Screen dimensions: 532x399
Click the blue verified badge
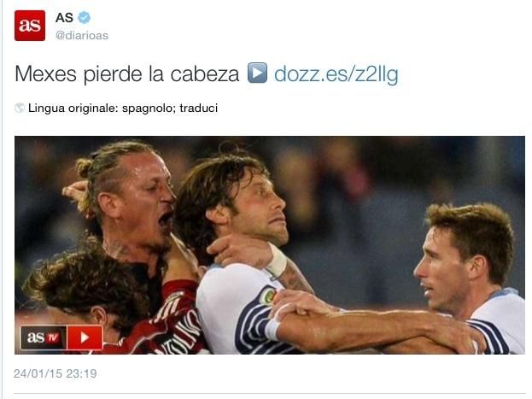pos(85,18)
